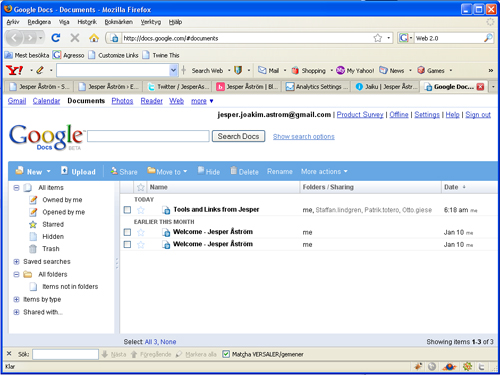
Task: Click the pencil icon in Yahoo toolbar
Action: [x=40, y=70]
